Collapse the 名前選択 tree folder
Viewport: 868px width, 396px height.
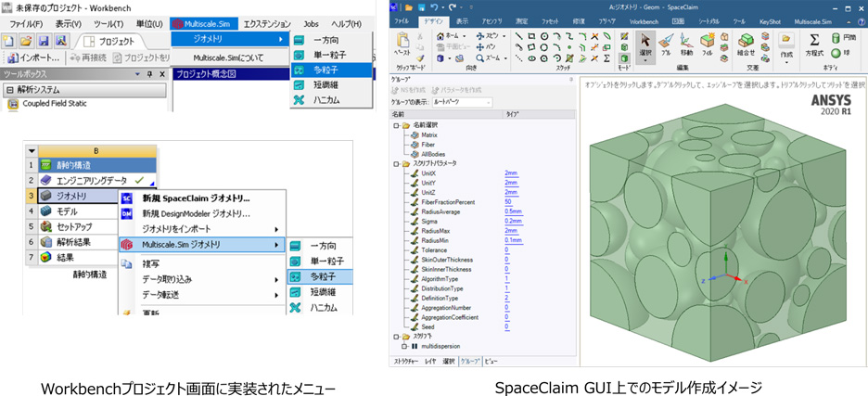tap(396, 125)
